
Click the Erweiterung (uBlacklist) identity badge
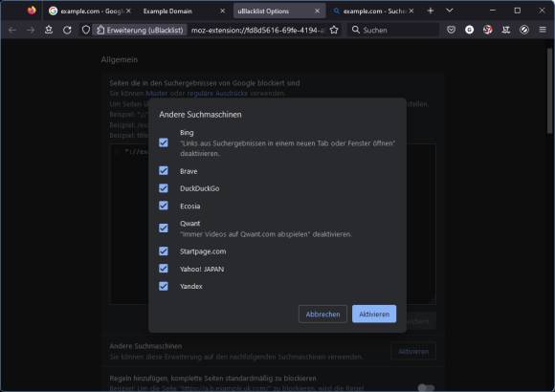pyautogui.click(x=140, y=30)
